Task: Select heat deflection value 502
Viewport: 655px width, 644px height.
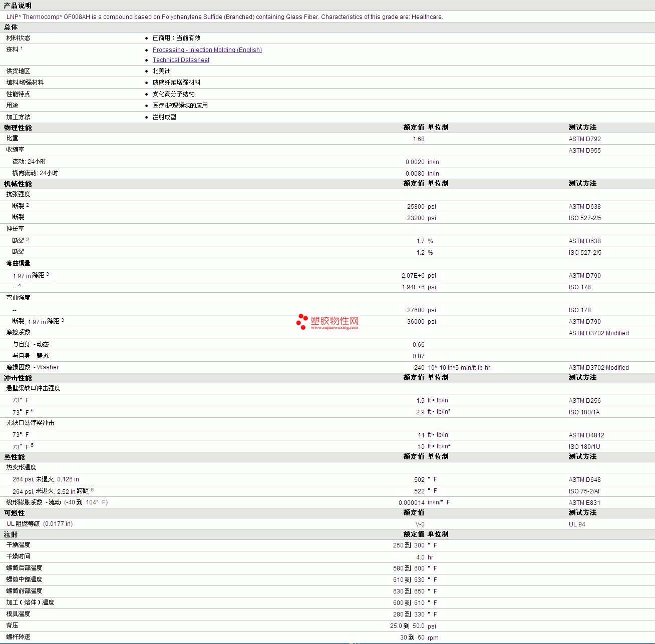Action: (419, 480)
